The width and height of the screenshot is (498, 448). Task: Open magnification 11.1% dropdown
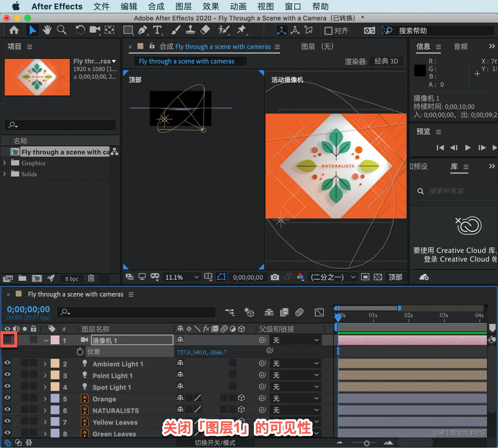tap(182, 277)
